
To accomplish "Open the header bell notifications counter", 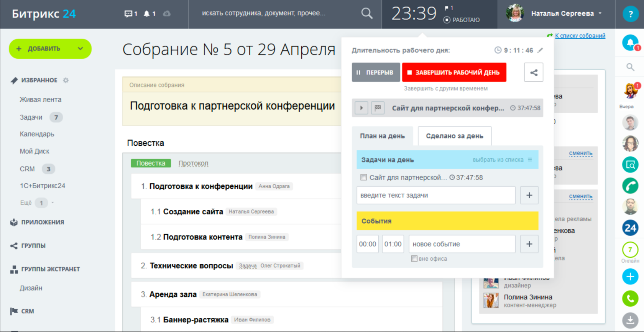I will coord(149,14).
